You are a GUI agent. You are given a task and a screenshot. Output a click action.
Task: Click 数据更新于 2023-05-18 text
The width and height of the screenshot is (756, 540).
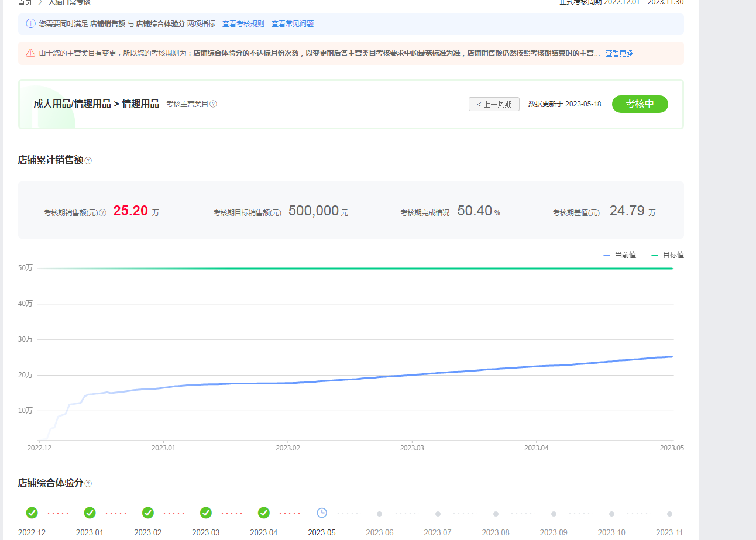[565, 104]
